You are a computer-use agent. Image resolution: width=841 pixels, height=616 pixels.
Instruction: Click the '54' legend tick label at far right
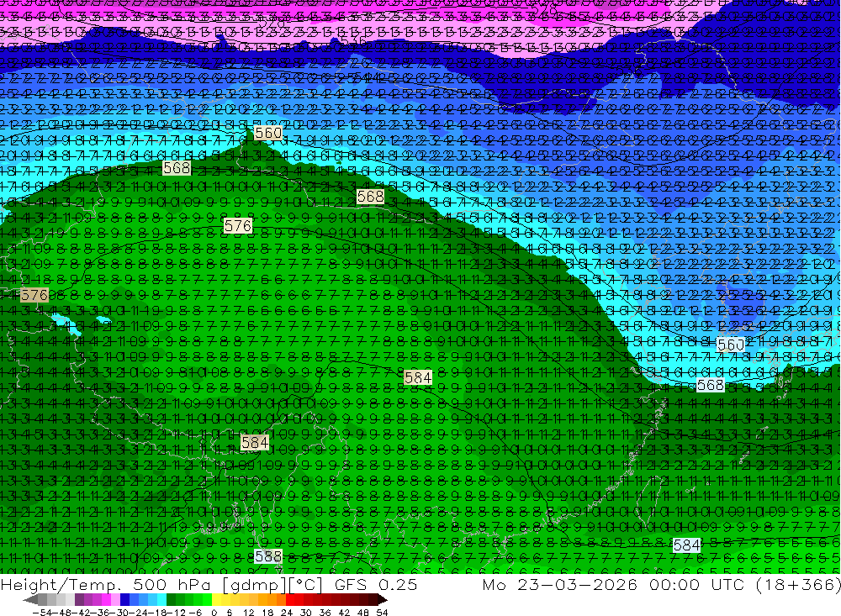click(382, 613)
